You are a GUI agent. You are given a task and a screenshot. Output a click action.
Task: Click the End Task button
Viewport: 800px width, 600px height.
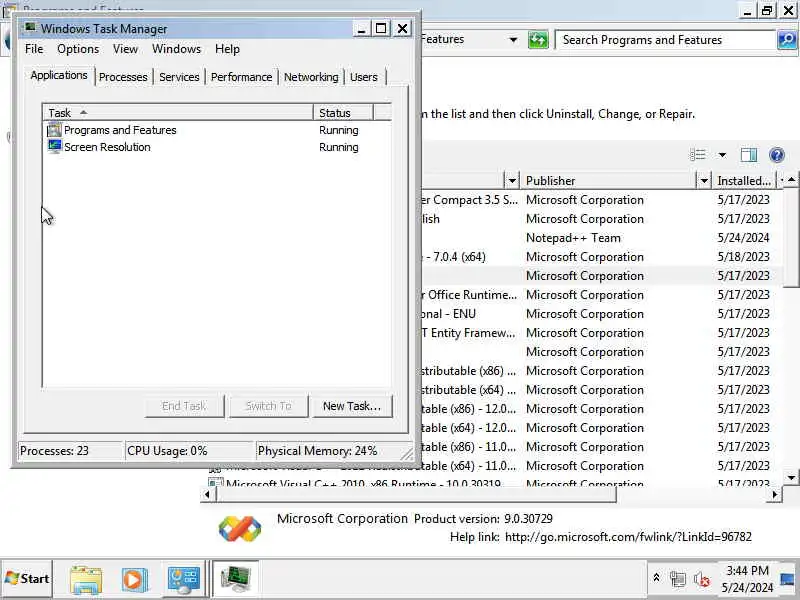[184, 406]
